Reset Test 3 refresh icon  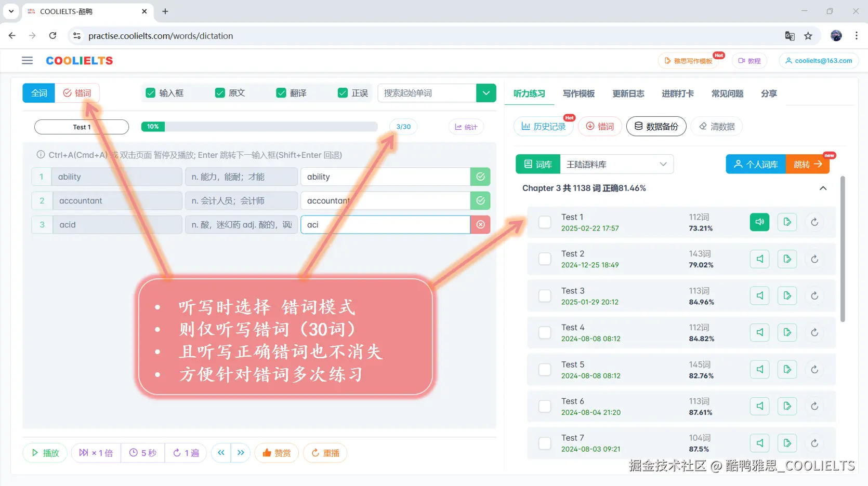(814, 295)
